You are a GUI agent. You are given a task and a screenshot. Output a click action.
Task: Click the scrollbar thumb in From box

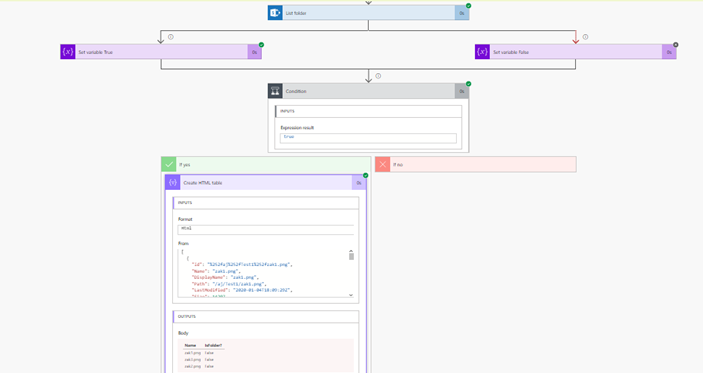[351, 256]
